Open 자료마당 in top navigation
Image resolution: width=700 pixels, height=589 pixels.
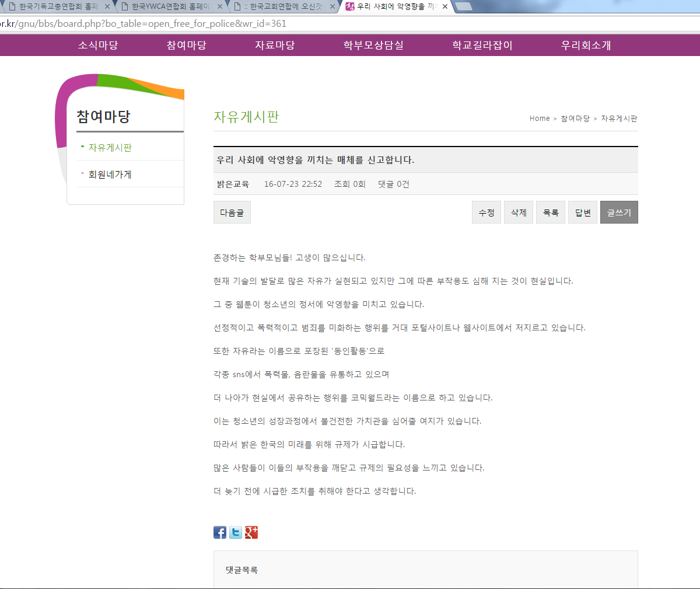[x=275, y=46]
